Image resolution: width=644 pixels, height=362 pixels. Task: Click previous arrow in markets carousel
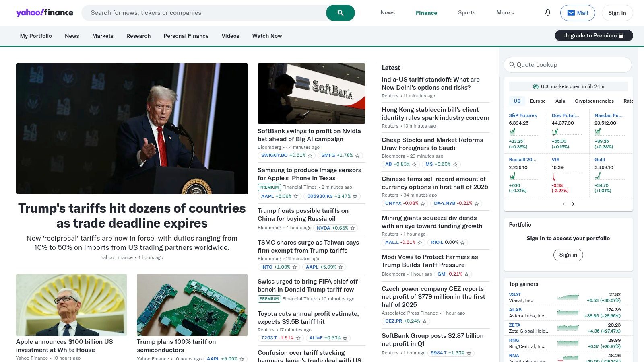tap(563, 204)
